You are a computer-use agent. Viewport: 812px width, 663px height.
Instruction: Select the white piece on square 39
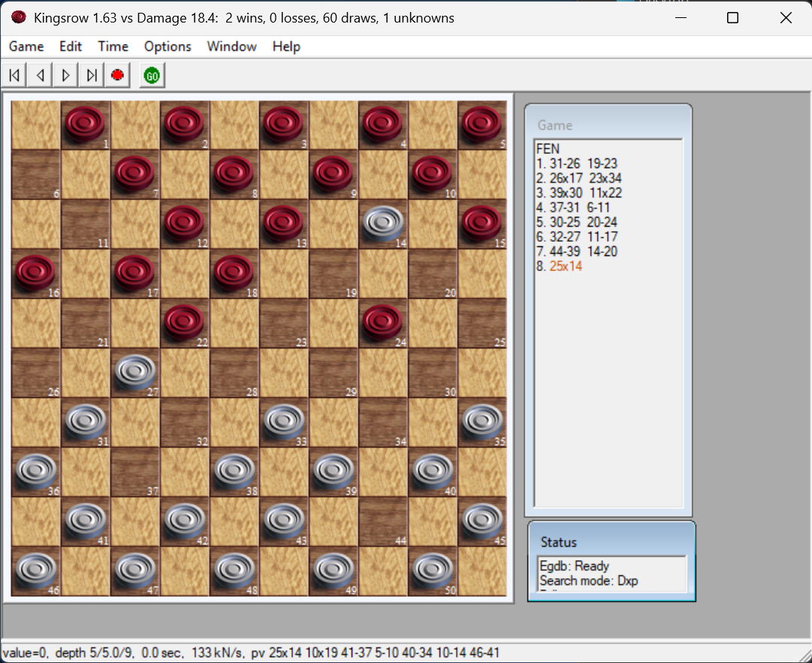coord(334,471)
